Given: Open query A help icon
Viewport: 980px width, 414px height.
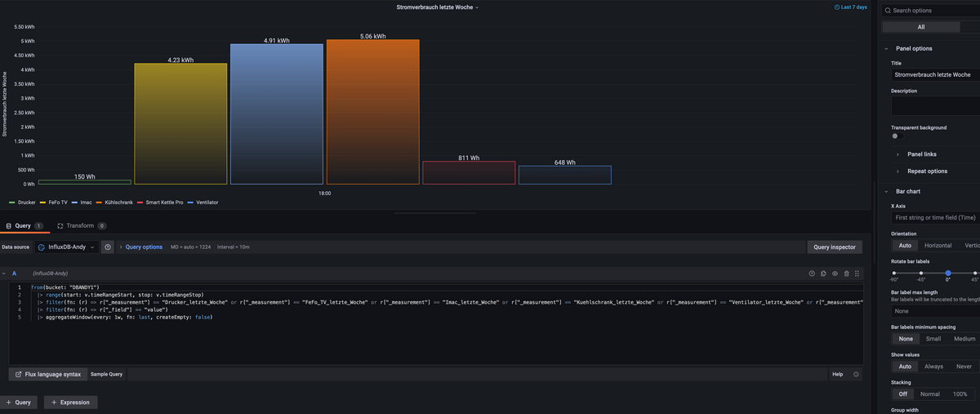Looking at the screenshot, I should tap(812, 274).
